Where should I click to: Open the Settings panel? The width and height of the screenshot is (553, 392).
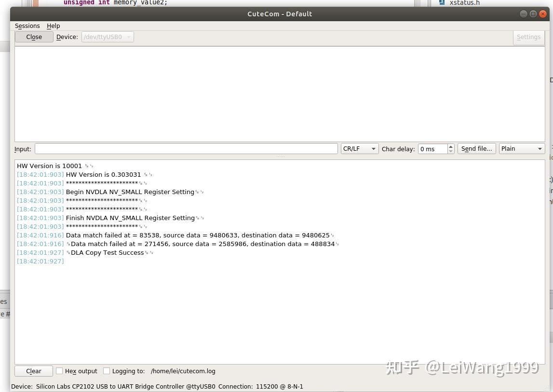(x=528, y=37)
